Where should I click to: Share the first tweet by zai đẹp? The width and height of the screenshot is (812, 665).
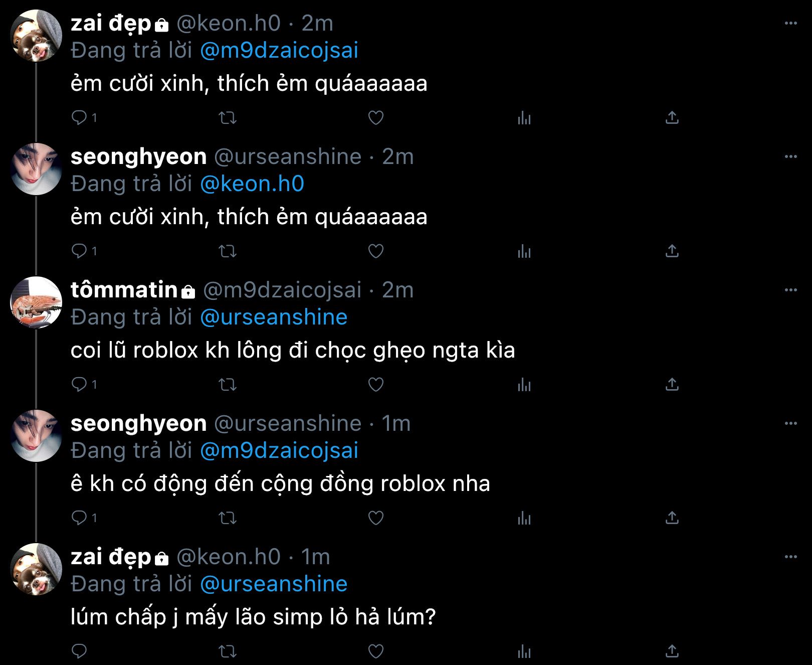coord(672,118)
